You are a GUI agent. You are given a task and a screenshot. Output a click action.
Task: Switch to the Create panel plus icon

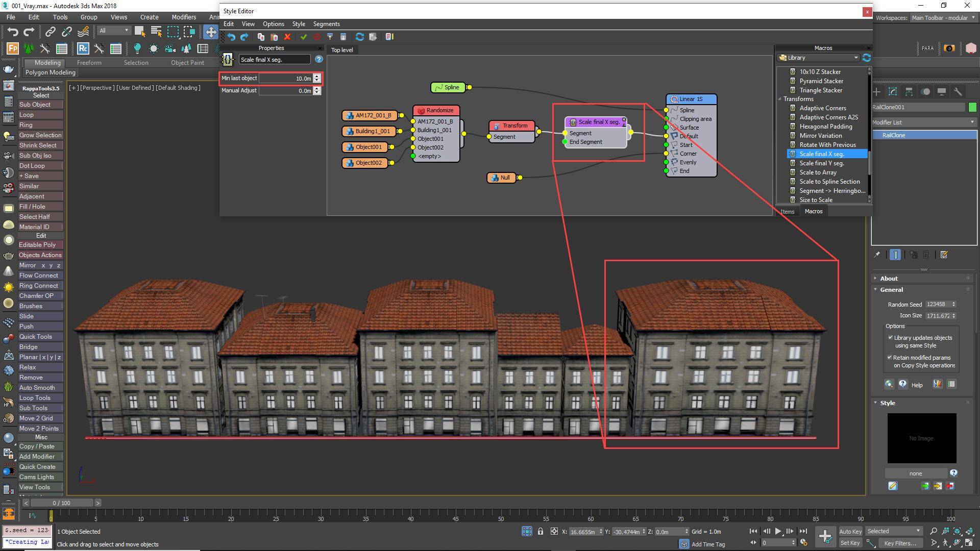(x=876, y=92)
